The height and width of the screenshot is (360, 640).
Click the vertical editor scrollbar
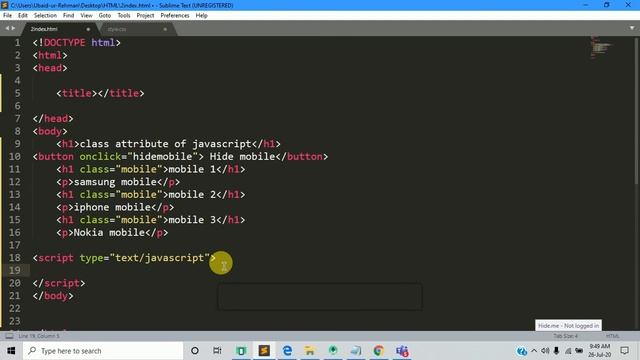636,110
